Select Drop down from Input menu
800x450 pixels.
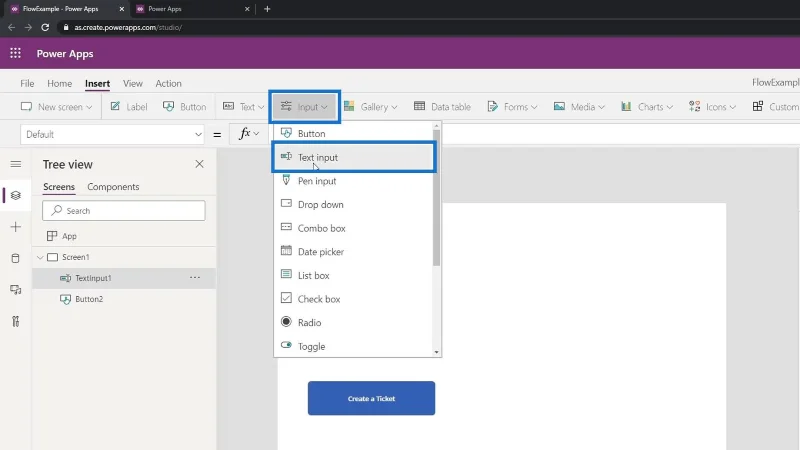tap(353, 205)
